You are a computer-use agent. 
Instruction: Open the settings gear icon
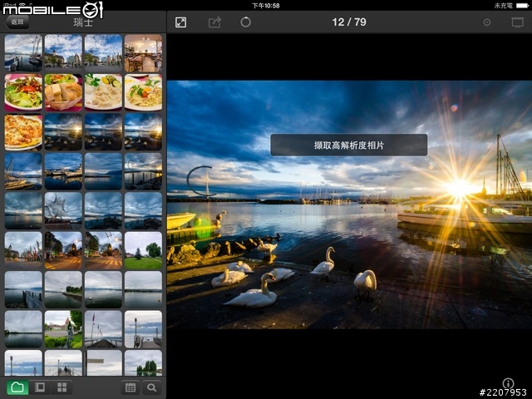(x=487, y=22)
